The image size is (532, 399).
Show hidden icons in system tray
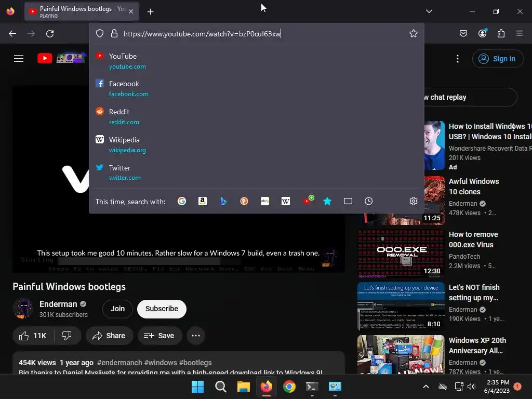click(x=426, y=387)
